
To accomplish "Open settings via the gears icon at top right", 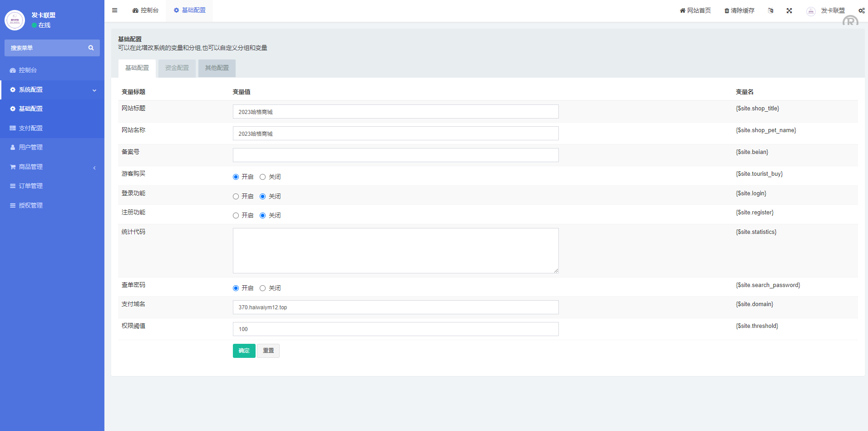I will 861,10.
